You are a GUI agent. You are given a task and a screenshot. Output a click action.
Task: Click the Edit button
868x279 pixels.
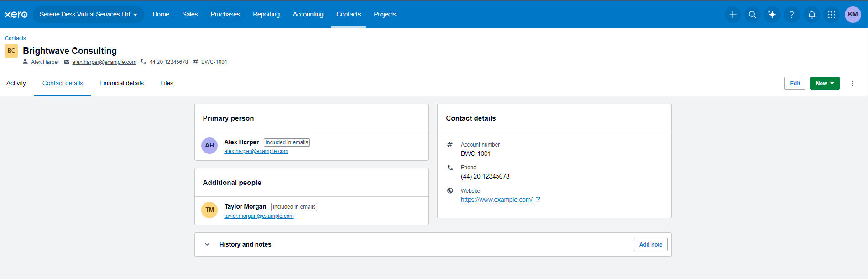pyautogui.click(x=795, y=84)
